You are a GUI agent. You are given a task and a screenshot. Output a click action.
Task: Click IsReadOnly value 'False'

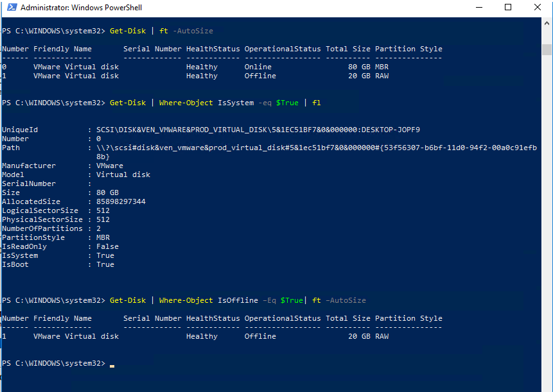tap(107, 246)
